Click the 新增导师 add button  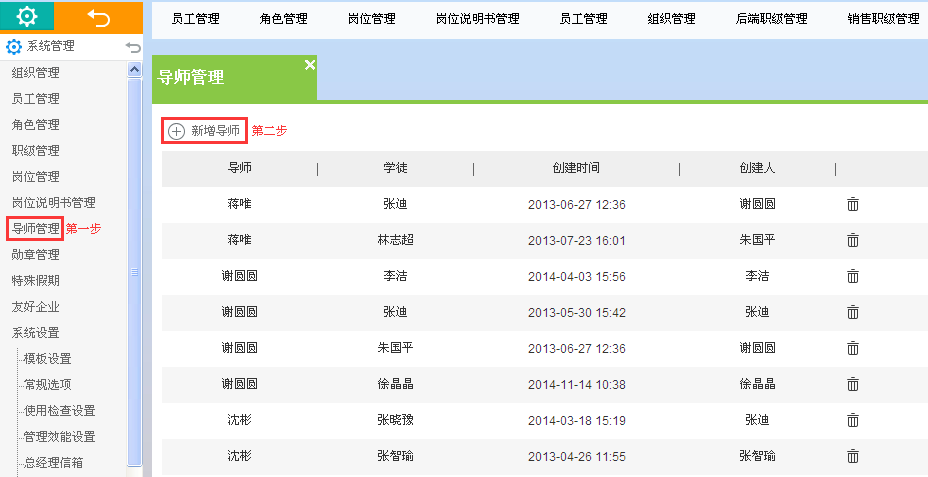(205, 131)
